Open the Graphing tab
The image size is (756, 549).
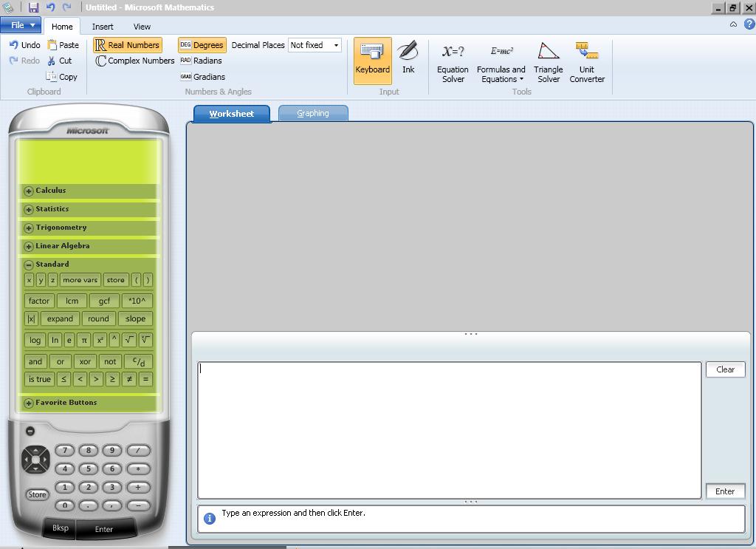click(313, 113)
